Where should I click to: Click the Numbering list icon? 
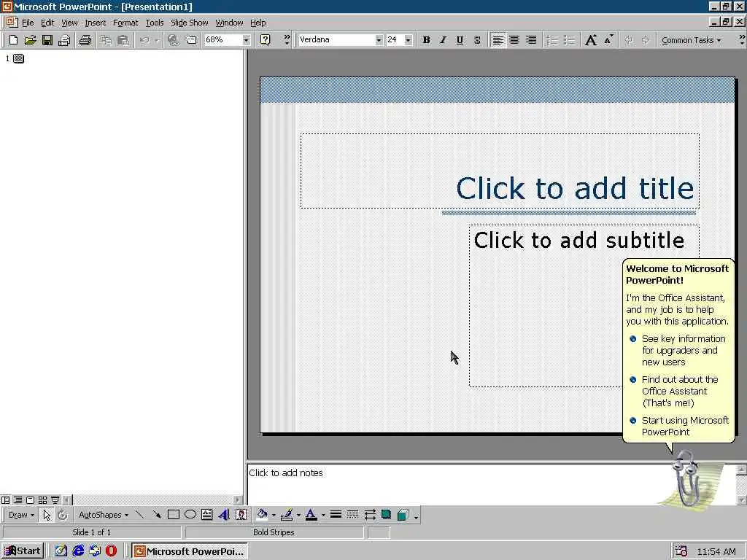pos(552,40)
